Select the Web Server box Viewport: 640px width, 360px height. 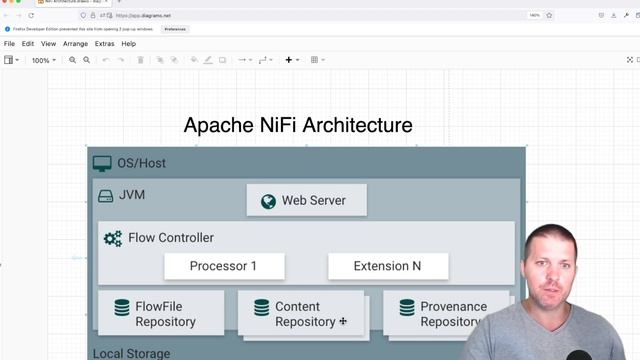pos(307,200)
